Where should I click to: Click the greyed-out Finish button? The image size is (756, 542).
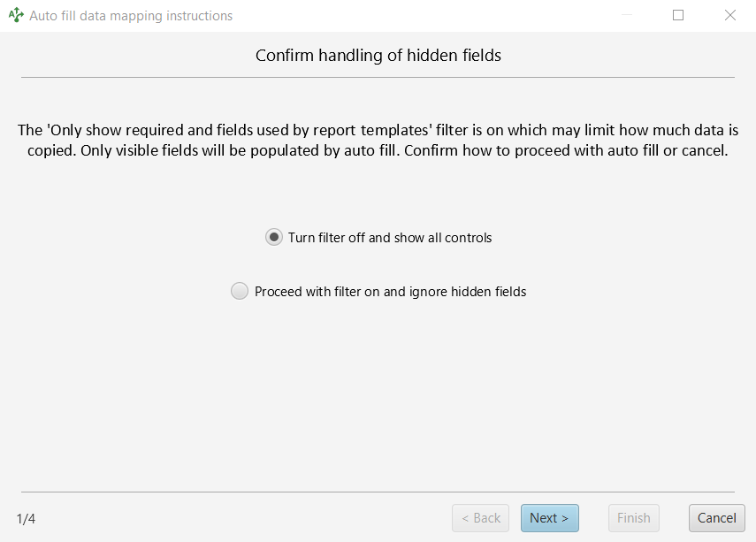pos(633,518)
